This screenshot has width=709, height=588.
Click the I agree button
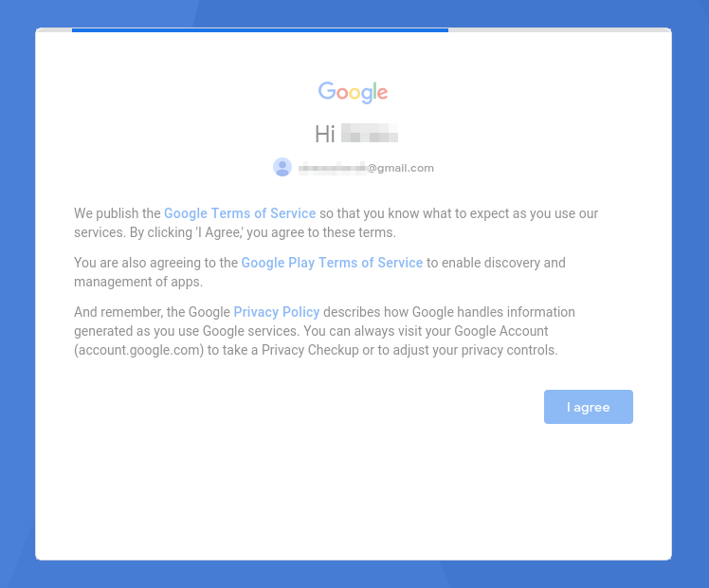pyautogui.click(x=589, y=407)
